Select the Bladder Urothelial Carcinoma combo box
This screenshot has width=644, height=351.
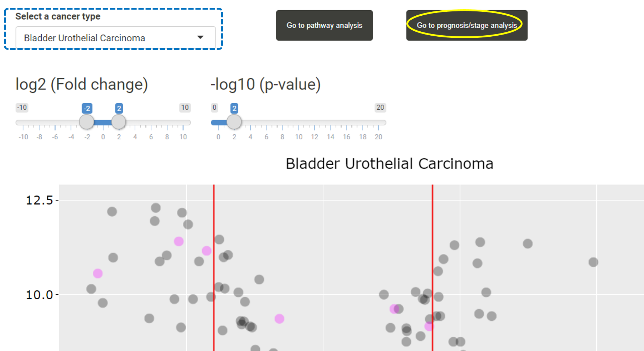115,37
